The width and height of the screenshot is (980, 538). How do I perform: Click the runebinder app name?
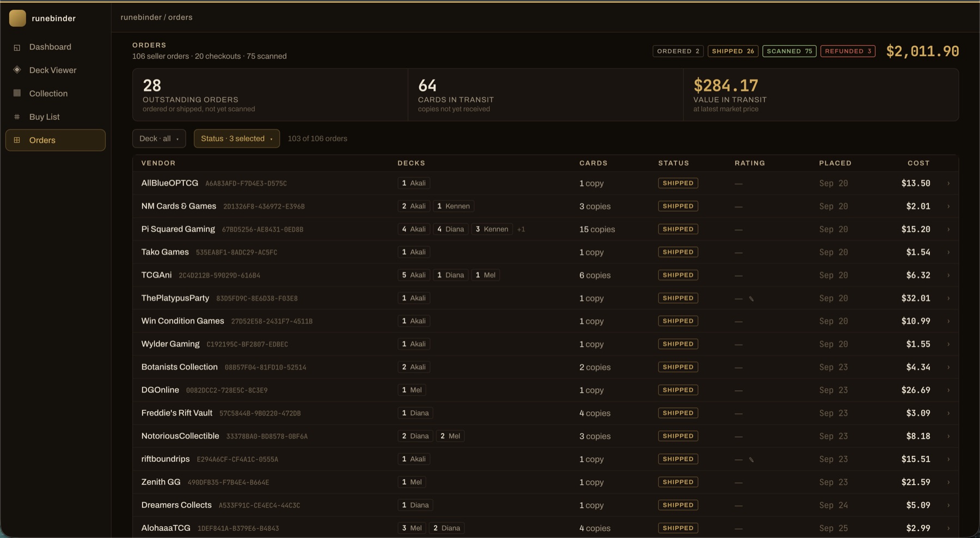53,19
